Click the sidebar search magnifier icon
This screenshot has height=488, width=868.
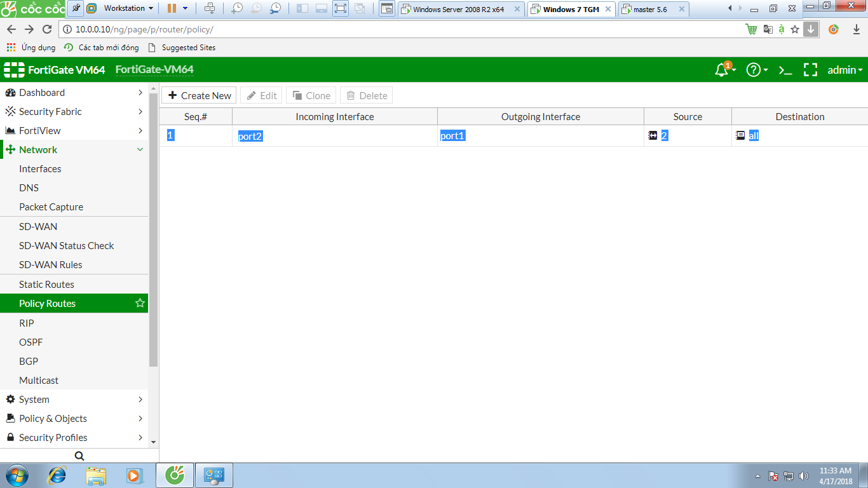click(79, 456)
